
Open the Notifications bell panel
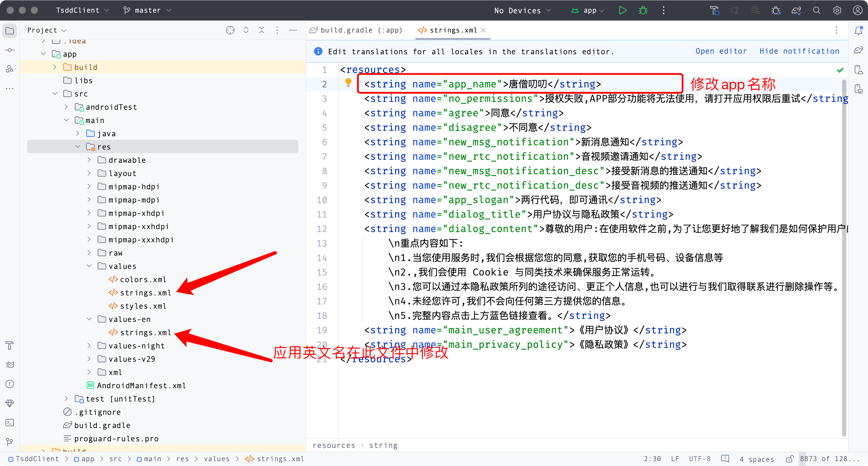pyautogui.click(x=858, y=31)
